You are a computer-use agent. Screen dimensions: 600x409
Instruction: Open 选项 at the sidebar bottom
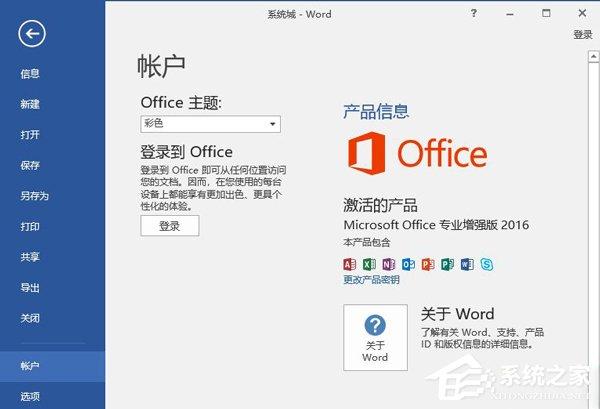(x=30, y=396)
